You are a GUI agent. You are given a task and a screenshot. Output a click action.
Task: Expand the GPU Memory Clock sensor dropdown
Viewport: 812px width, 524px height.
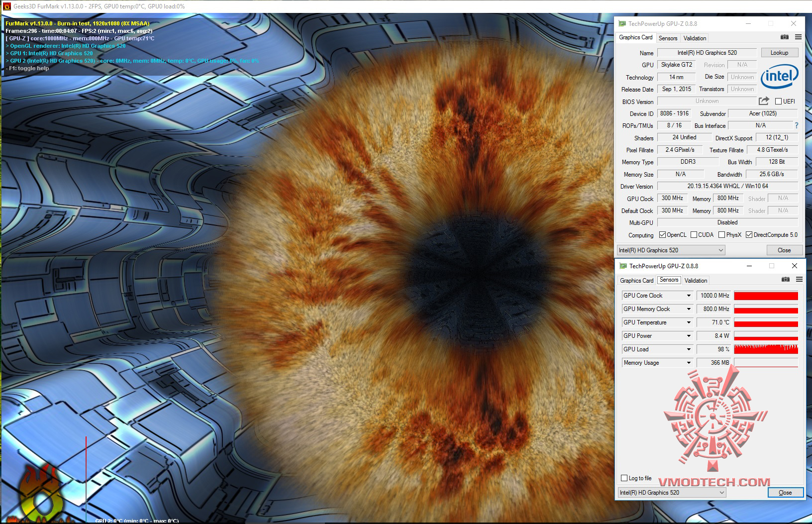[689, 309]
